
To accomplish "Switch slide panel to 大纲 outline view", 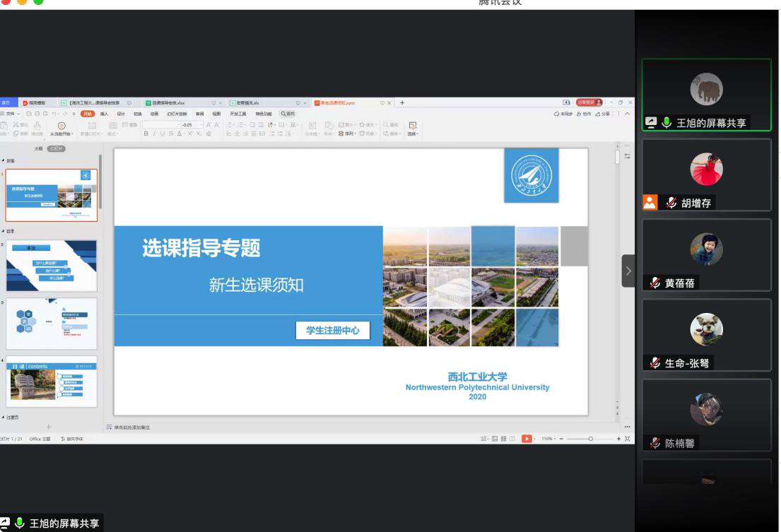I will pyautogui.click(x=38, y=149).
